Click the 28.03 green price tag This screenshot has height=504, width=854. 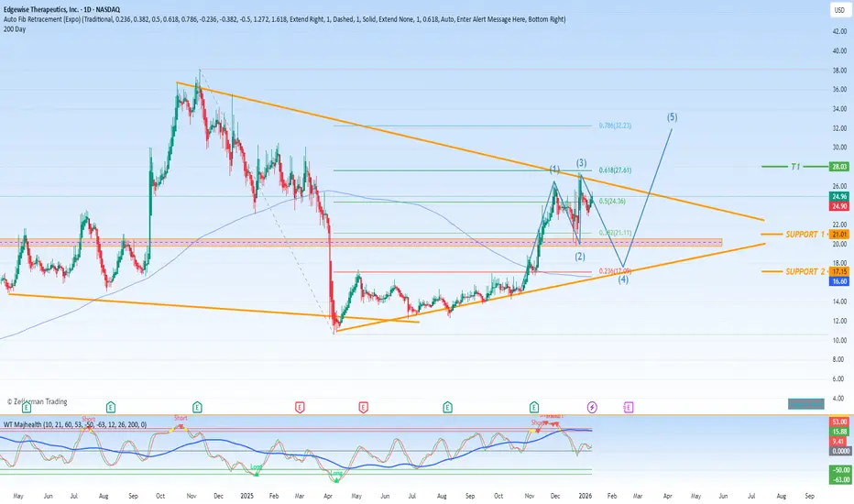click(840, 167)
